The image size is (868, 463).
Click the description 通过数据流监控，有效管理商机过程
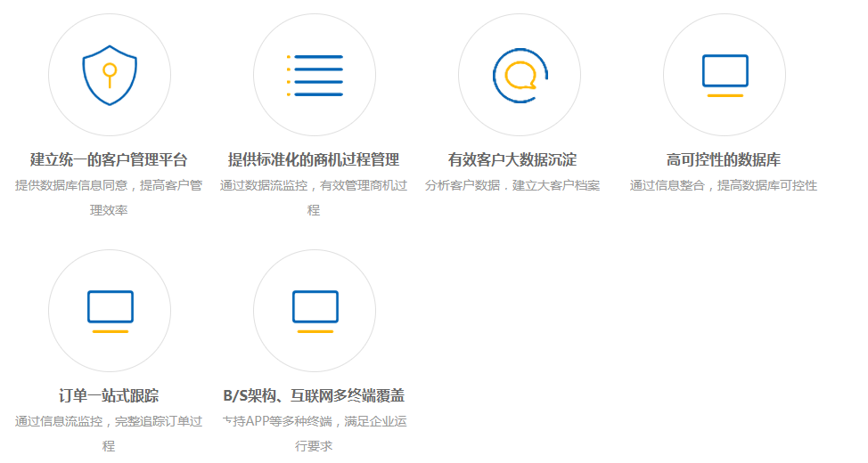(x=314, y=198)
